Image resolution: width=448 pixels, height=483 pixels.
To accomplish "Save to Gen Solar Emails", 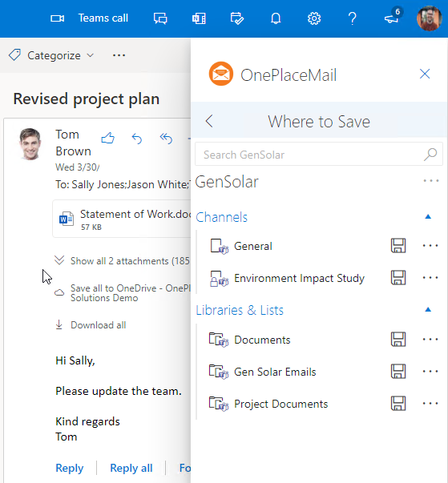I will [x=398, y=371].
